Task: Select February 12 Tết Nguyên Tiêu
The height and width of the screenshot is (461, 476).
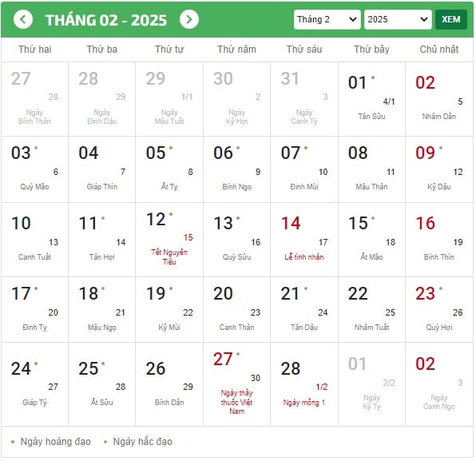Action: pos(169,240)
